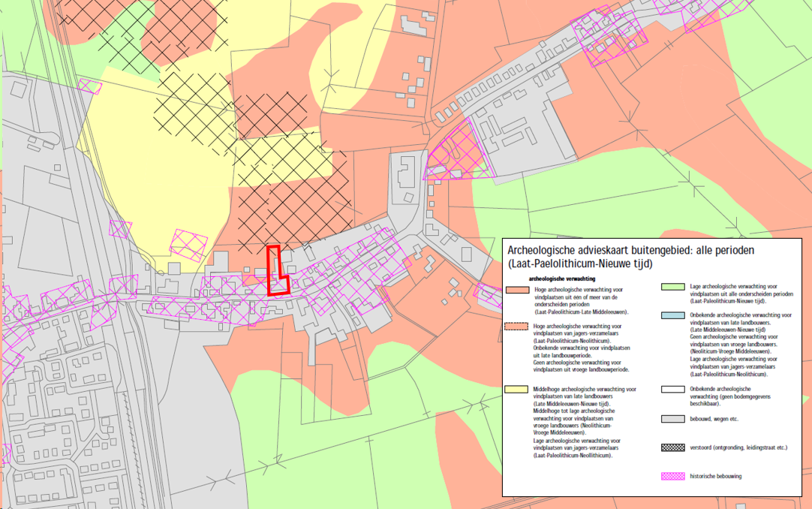Click the grey 'bebouwd, wegen etc.' legend swatch
The width and height of the screenshot is (812, 509).
point(672,419)
